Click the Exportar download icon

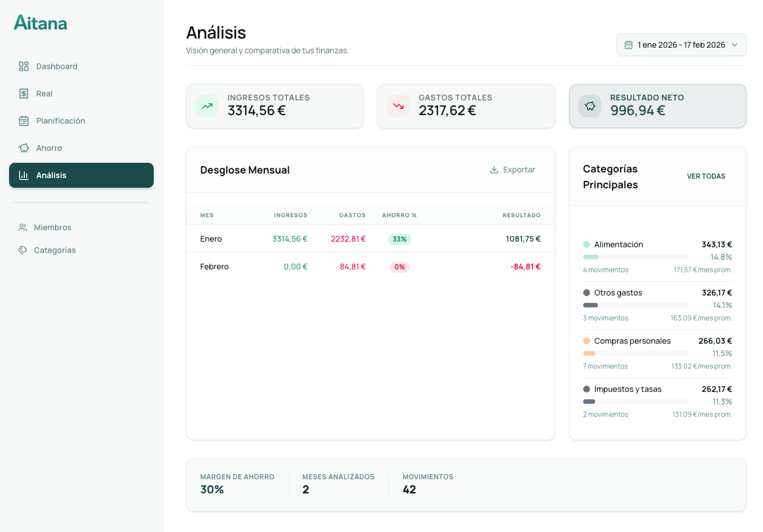[x=494, y=170]
